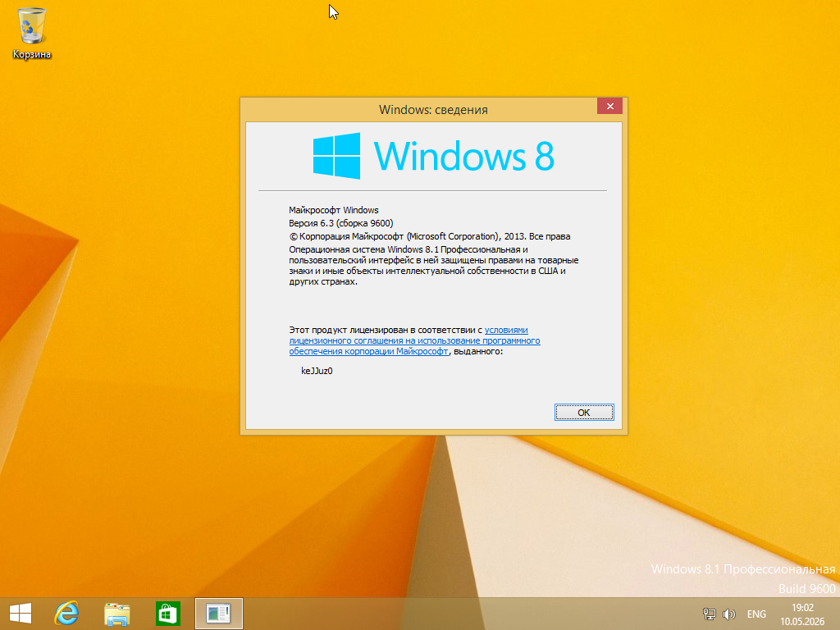Viewport: 840px width, 630px height.
Task: Close the Windows: сведения dialog
Action: (x=609, y=106)
